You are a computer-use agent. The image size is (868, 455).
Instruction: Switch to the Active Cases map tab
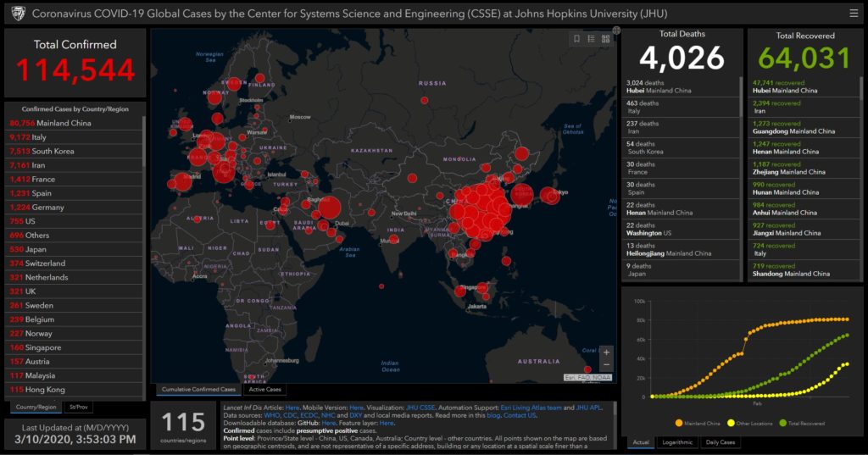(264, 389)
